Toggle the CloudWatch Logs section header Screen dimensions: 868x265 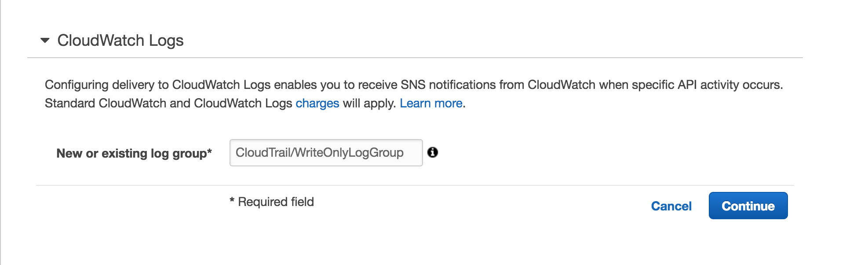pos(121,40)
